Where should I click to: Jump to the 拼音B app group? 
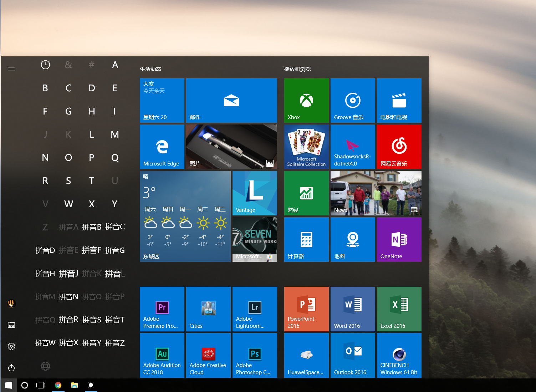point(92,227)
